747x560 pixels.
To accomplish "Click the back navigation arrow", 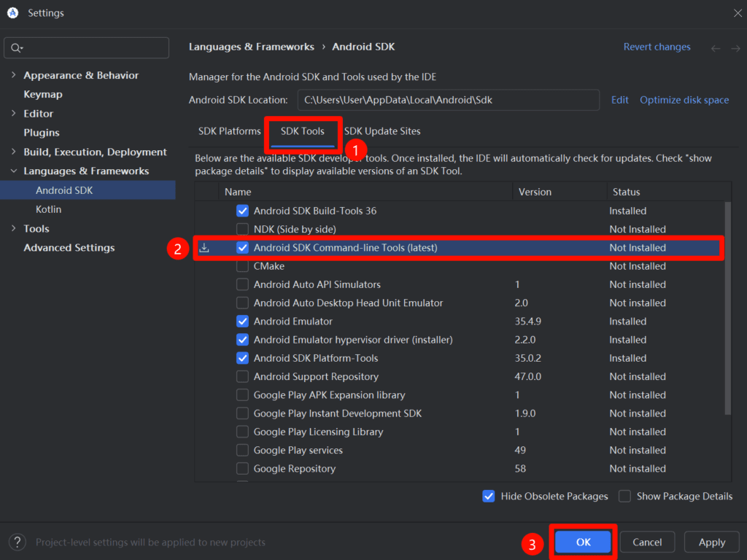I will (x=716, y=48).
